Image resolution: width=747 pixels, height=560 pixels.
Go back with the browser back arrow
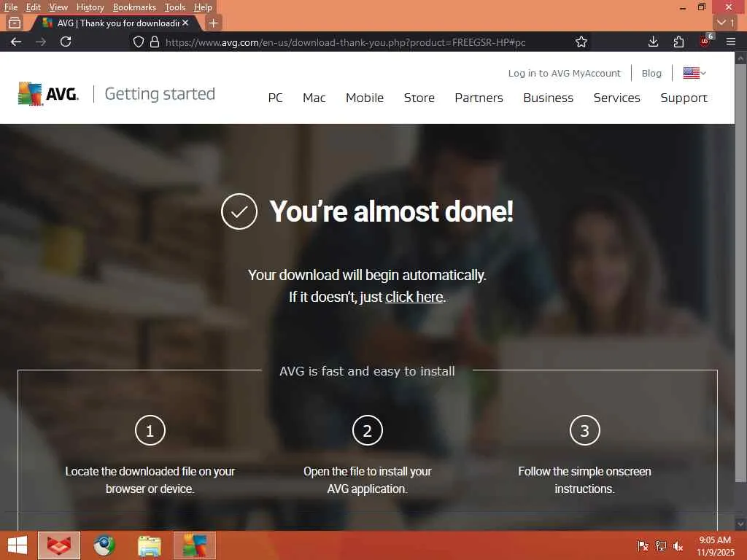(x=16, y=42)
